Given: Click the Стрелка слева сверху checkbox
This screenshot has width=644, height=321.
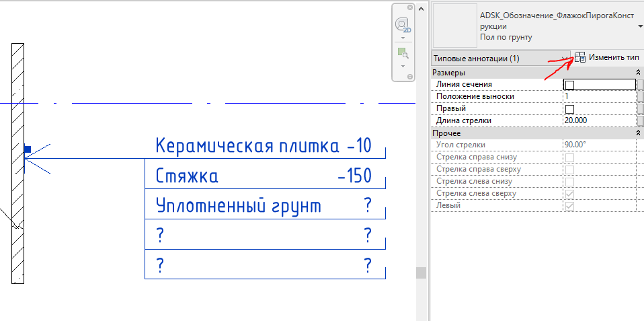Looking at the screenshot, I should click(x=570, y=194).
